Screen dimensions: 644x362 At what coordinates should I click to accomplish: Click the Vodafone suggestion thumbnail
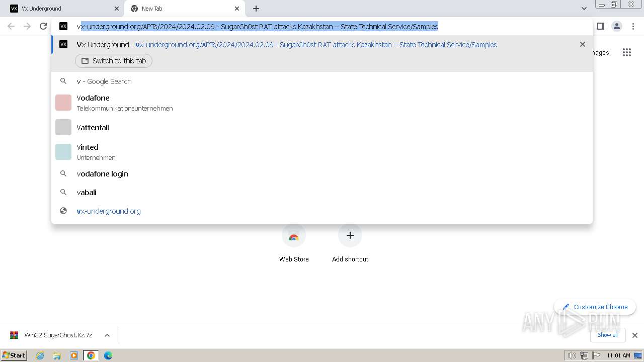tap(63, 103)
